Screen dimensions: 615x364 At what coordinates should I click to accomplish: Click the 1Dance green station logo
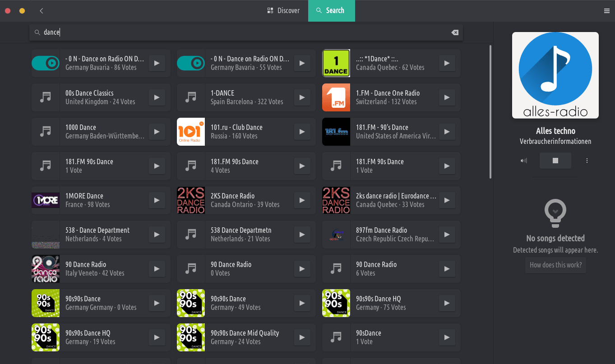(336, 63)
